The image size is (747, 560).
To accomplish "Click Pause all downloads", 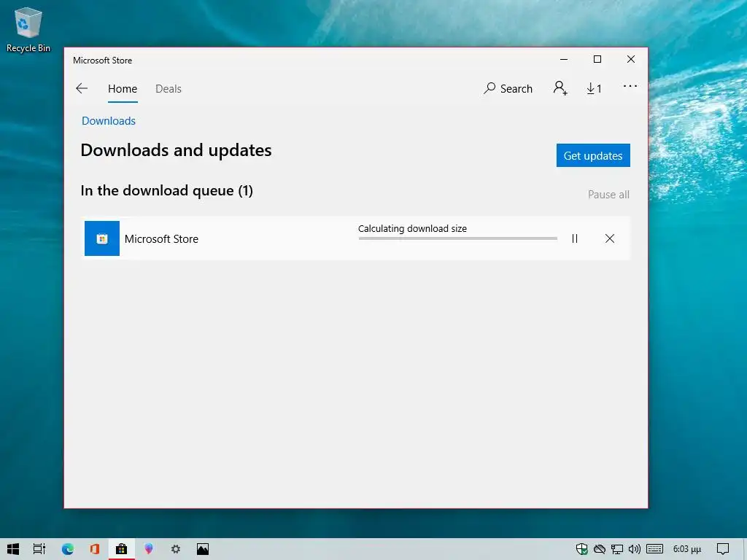I will 608,194.
